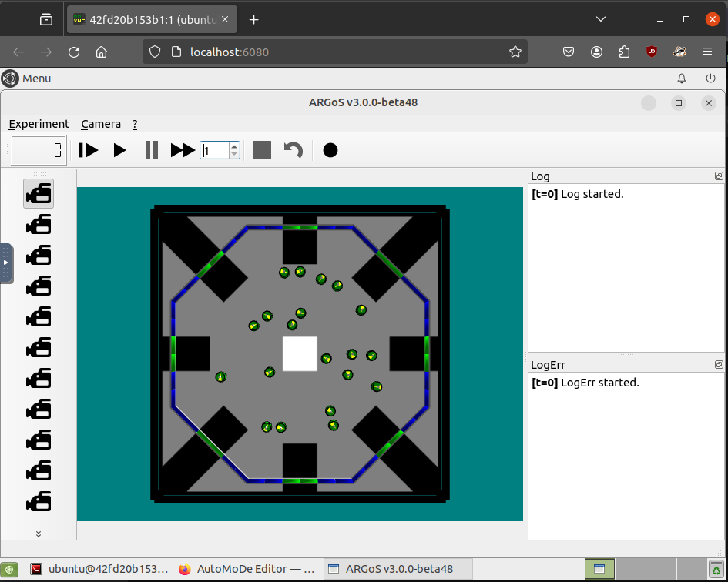Play the ARGoS experiment

click(119, 150)
